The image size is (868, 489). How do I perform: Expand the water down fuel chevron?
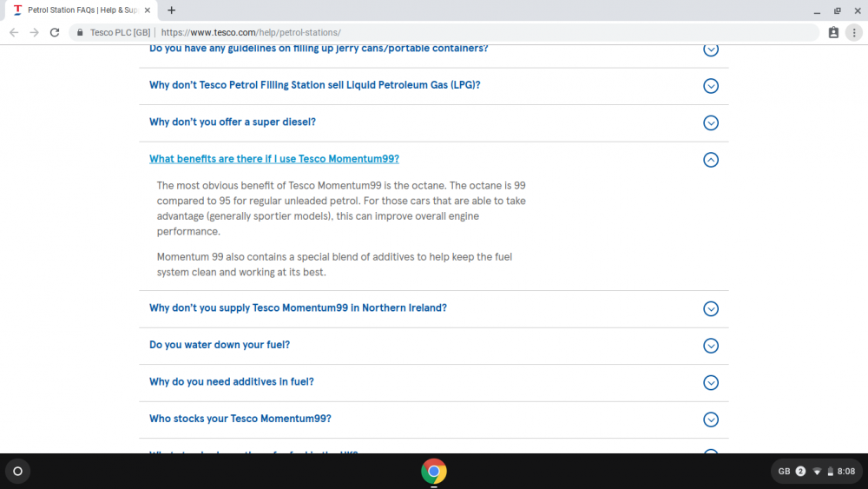click(711, 346)
